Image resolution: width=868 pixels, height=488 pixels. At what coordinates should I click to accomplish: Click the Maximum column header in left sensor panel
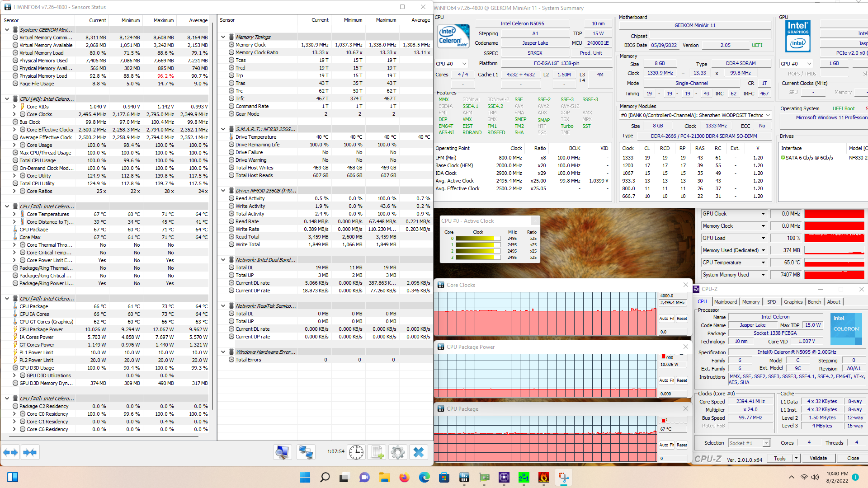point(164,20)
